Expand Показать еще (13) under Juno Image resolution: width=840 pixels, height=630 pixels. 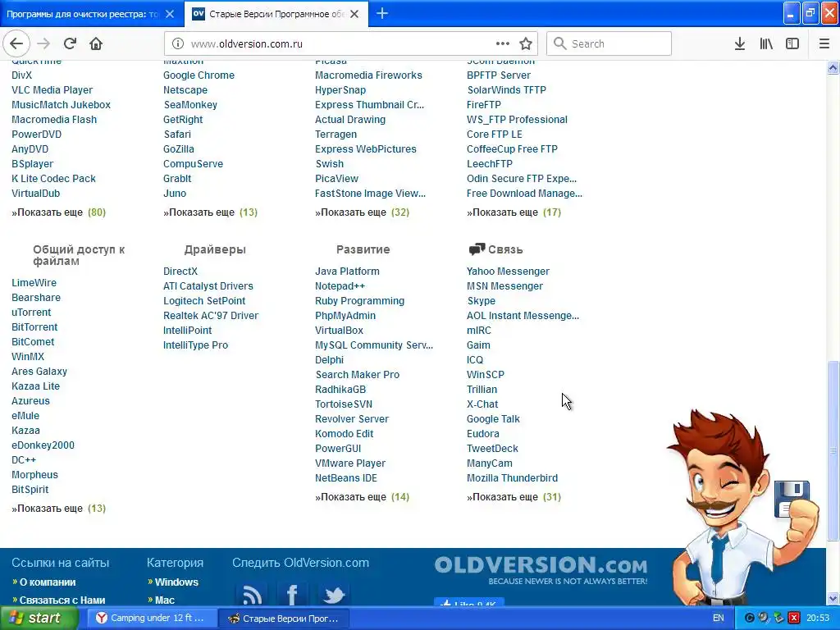pyautogui.click(x=211, y=212)
